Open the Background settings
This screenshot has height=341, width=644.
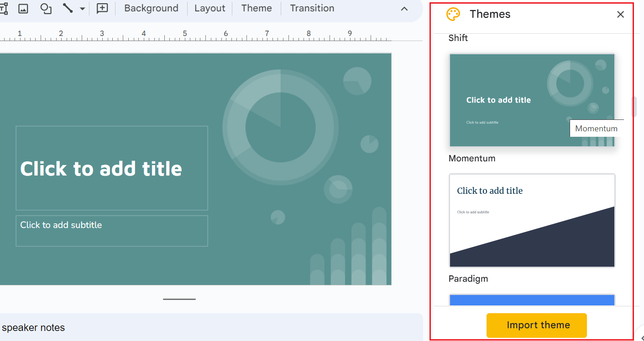(151, 8)
